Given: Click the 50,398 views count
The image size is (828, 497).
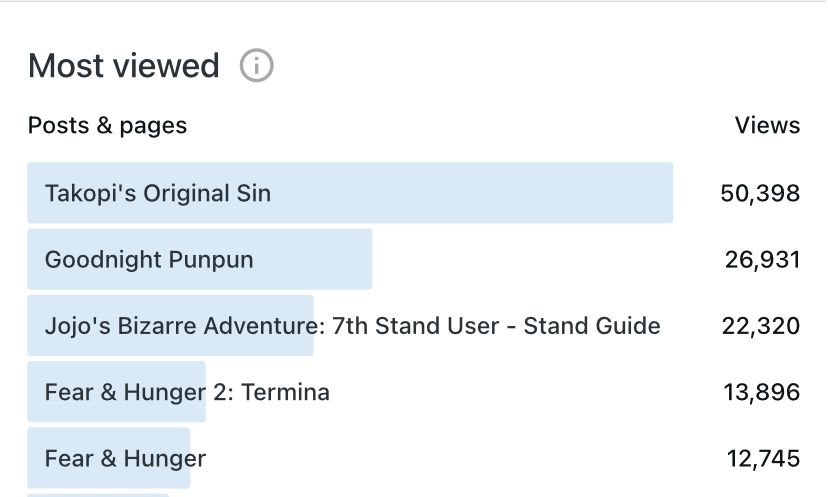Looking at the screenshot, I should coord(760,193).
